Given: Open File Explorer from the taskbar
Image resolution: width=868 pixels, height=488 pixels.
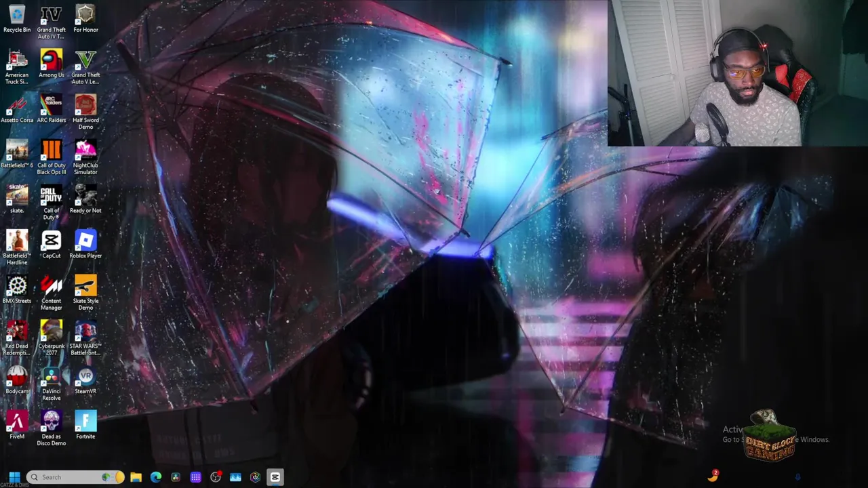Looking at the screenshot, I should [x=136, y=477].
